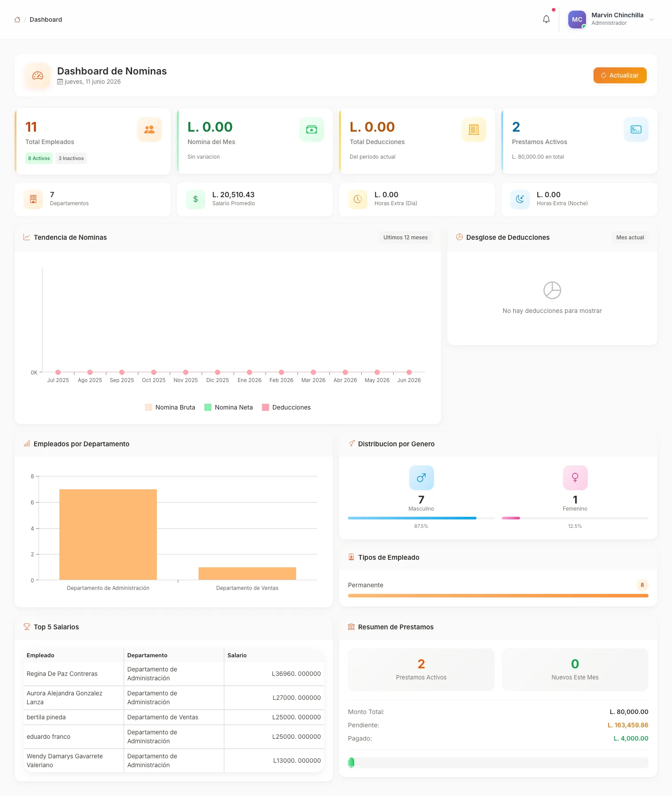Click the Prestamos Activos card icon
The height and width of the screenshot is (796, 672).
click(x=636, y=129)
